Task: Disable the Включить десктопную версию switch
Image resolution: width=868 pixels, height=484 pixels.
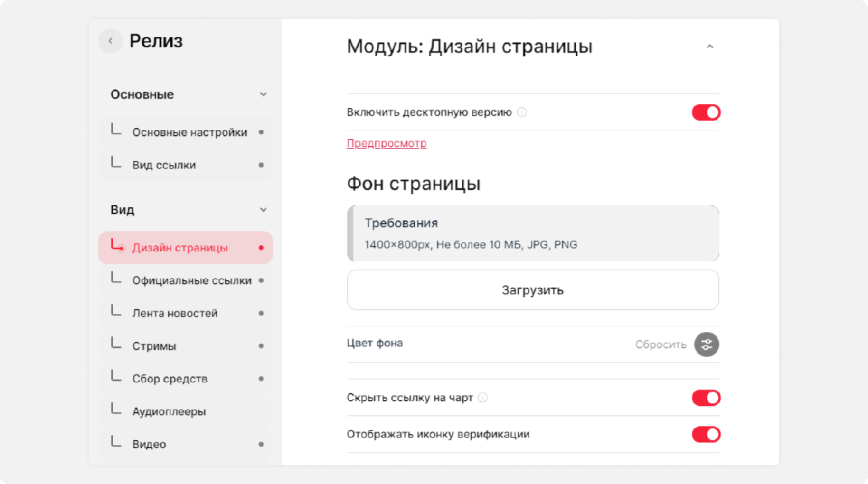Action: tap(706, 112)
